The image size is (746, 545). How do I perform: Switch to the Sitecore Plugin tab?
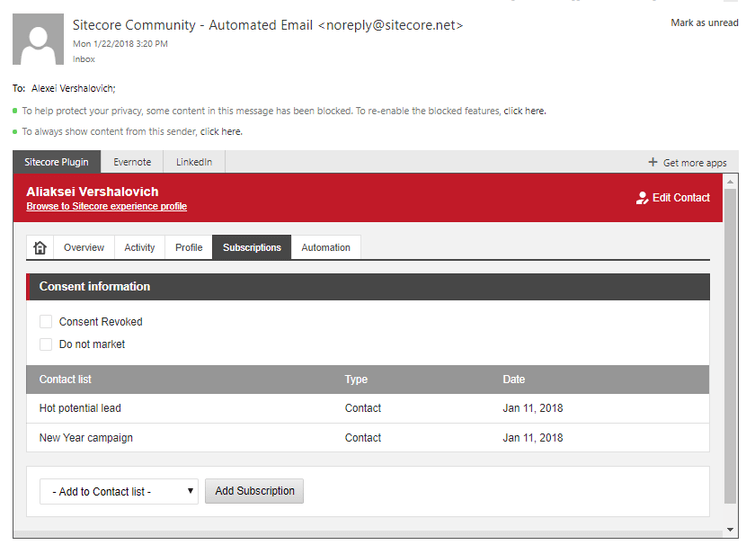(x=57, y=162)
